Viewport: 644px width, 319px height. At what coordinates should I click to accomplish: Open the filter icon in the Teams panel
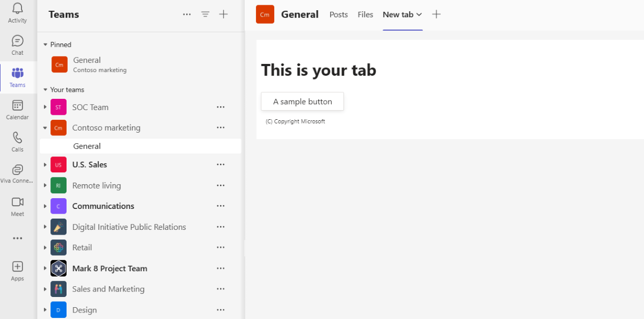point(205,14)
